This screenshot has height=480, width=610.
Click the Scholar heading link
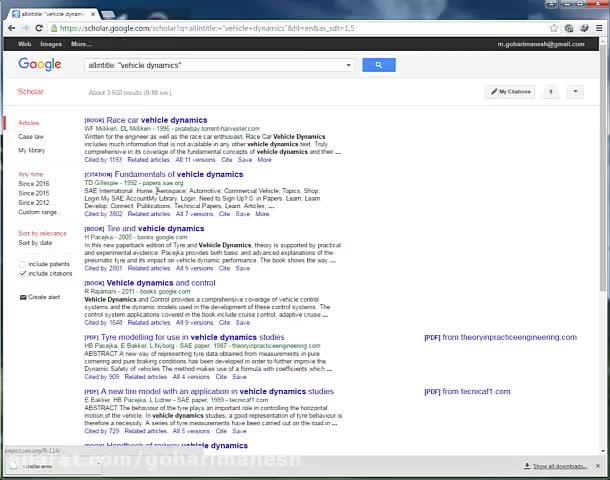click(x=30, y=92)
